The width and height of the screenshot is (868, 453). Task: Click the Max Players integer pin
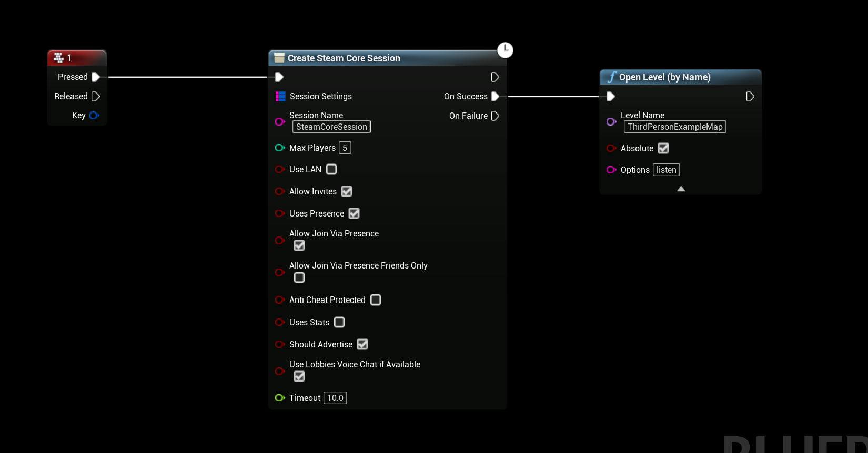[280, 148]
